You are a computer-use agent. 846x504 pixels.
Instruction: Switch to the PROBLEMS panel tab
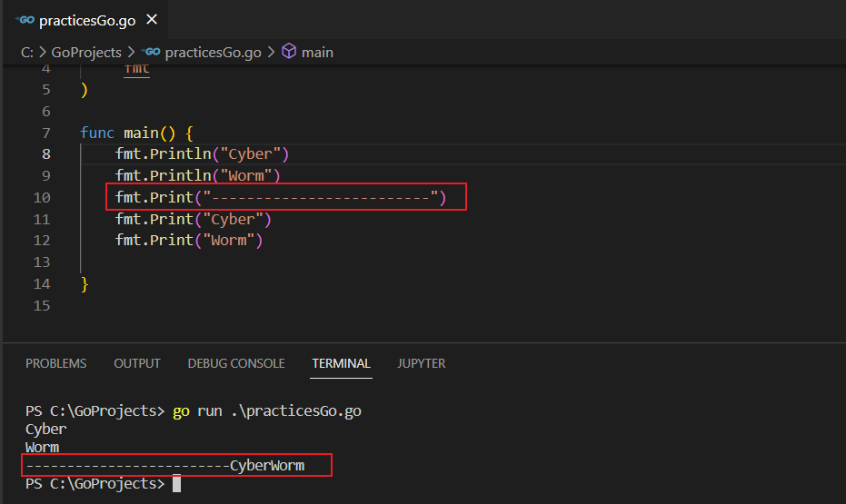click(55, 363)
